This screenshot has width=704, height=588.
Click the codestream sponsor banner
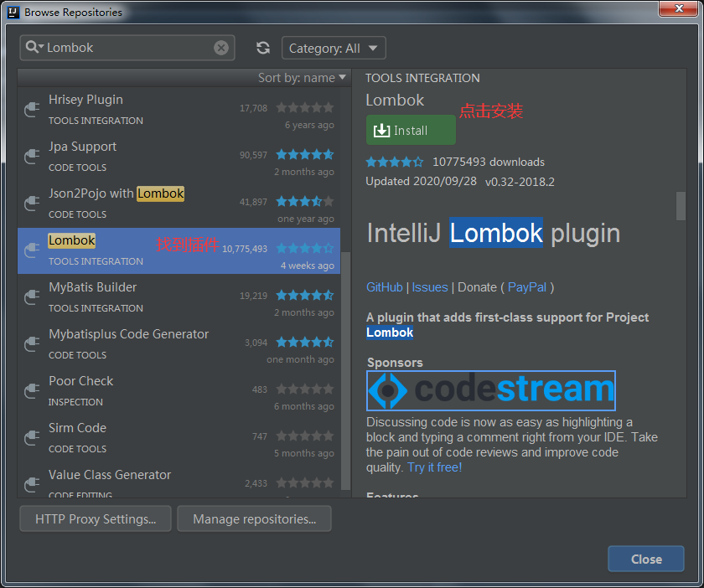(x=491, y=390)
